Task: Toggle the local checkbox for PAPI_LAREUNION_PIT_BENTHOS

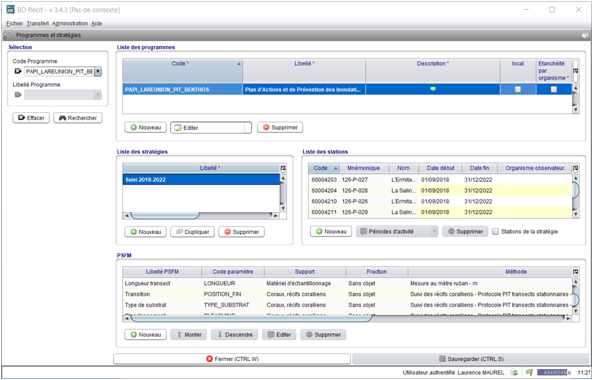Action: click(518, 89)
